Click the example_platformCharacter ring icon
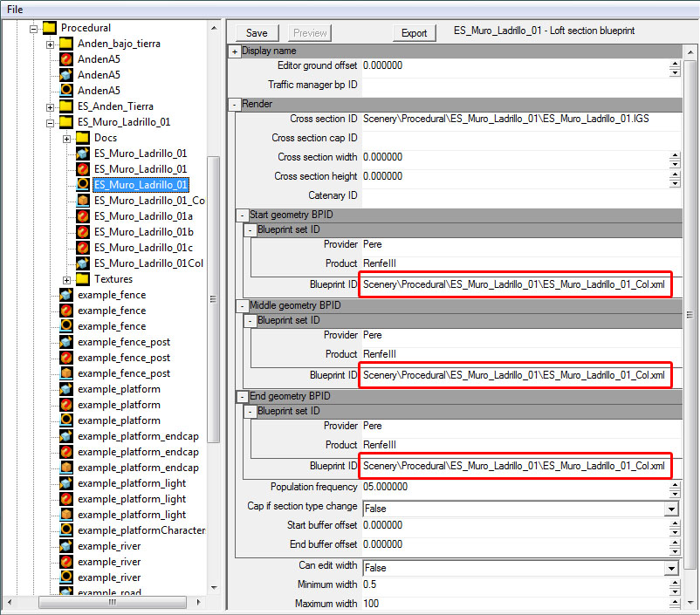The height and width of the screenshot is (615, 700). (66, 530)
